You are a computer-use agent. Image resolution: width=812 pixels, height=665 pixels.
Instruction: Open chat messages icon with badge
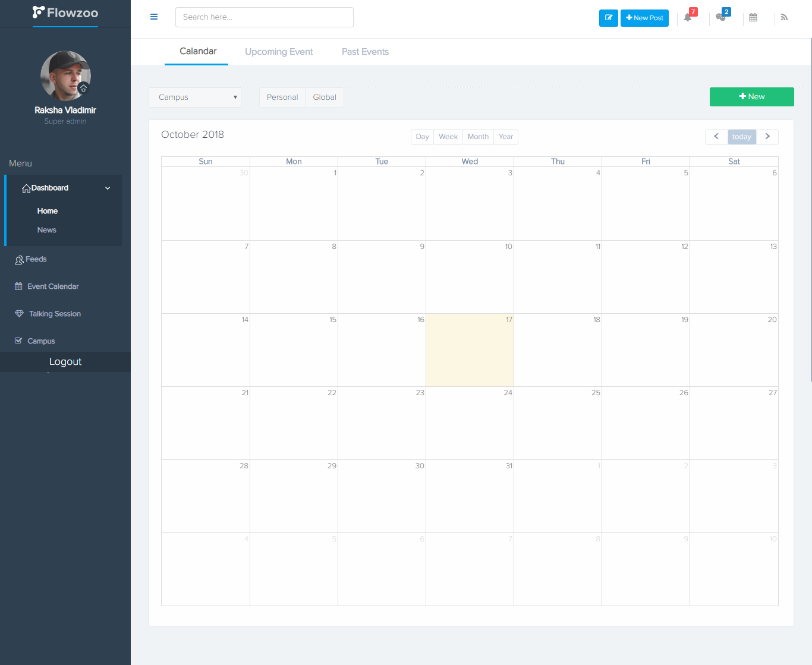(x=721, y=17)
